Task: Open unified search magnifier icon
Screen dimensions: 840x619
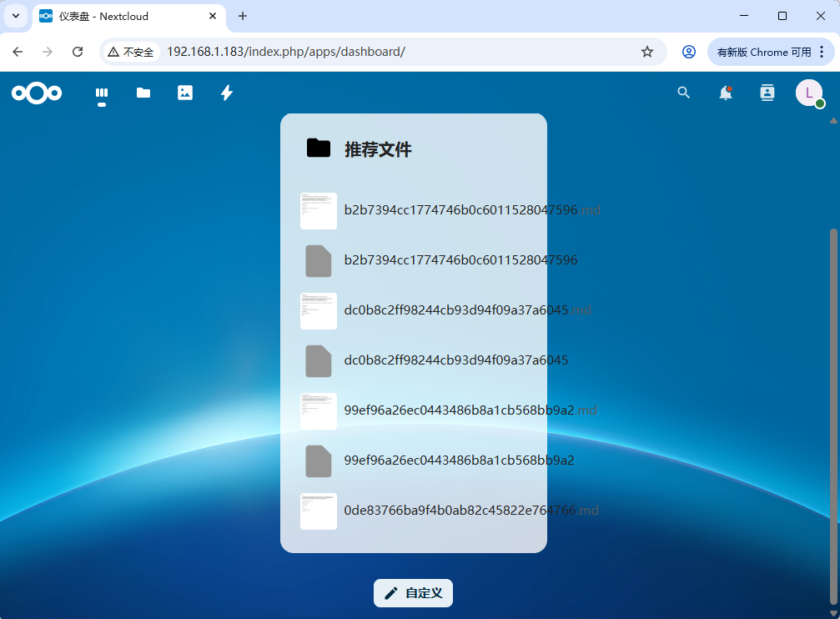Action: tap(683, 93)
